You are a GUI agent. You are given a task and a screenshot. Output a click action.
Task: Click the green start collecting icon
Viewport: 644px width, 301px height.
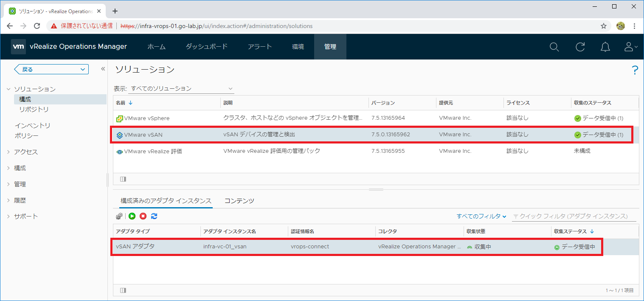coord(132,216)
